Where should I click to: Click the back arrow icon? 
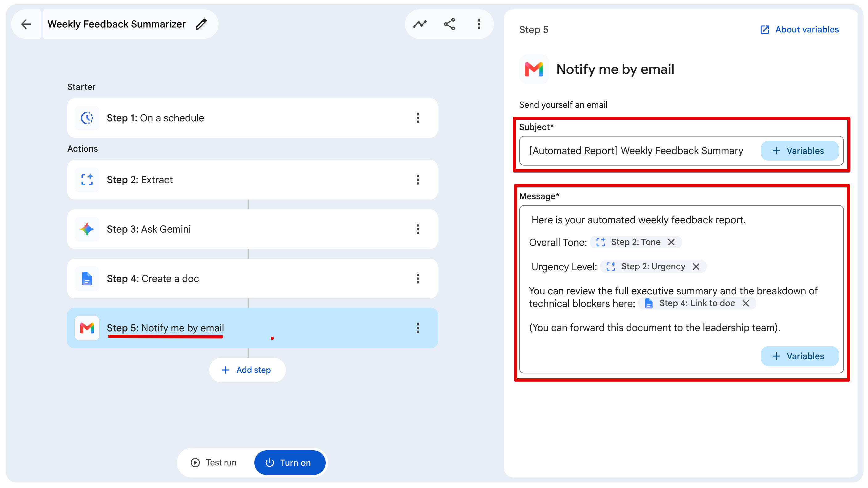[26, 24]
